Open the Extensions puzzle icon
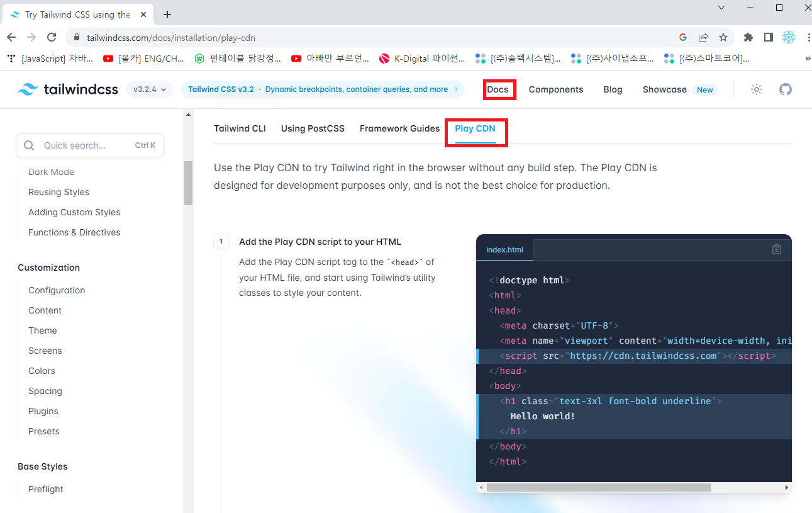This screenshot has height=513, width=812. (748, 38)
